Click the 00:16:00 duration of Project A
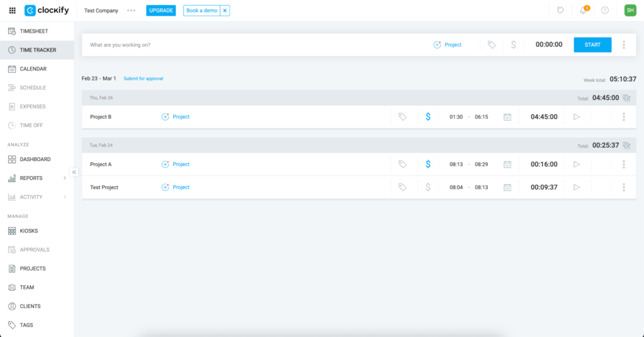Viewport: 644px width, 337px height. (x=544, y=164)
